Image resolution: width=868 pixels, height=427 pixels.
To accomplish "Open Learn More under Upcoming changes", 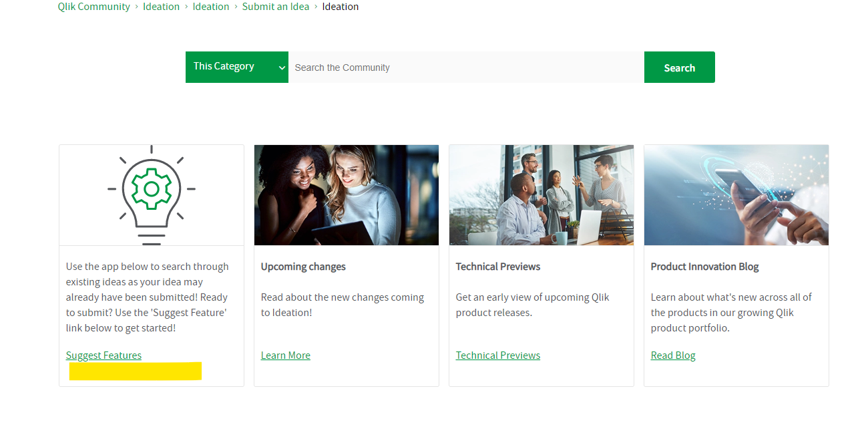I will (285, 355).
